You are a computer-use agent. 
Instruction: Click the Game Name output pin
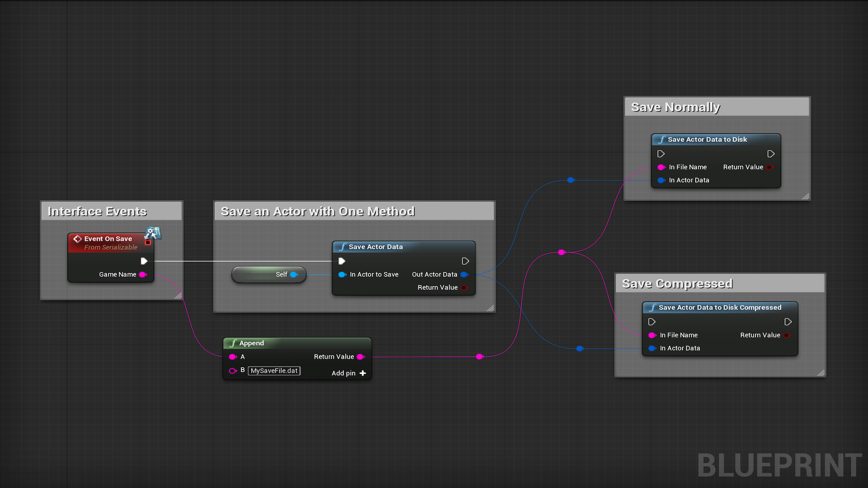(x=142, y=274)
